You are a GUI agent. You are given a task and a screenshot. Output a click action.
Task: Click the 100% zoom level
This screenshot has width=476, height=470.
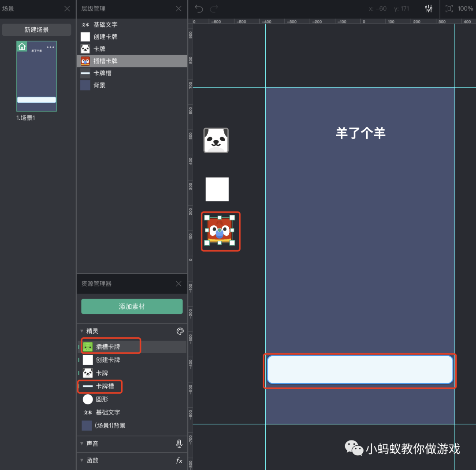pos(465,8)
